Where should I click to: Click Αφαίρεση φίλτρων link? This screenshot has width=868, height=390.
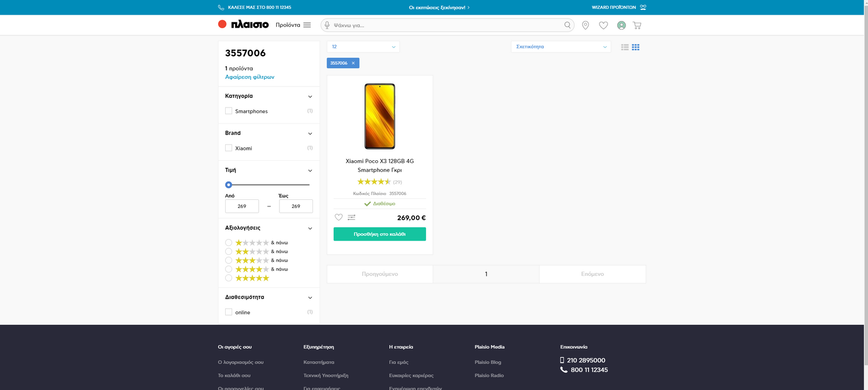click(x=250, y=77)
